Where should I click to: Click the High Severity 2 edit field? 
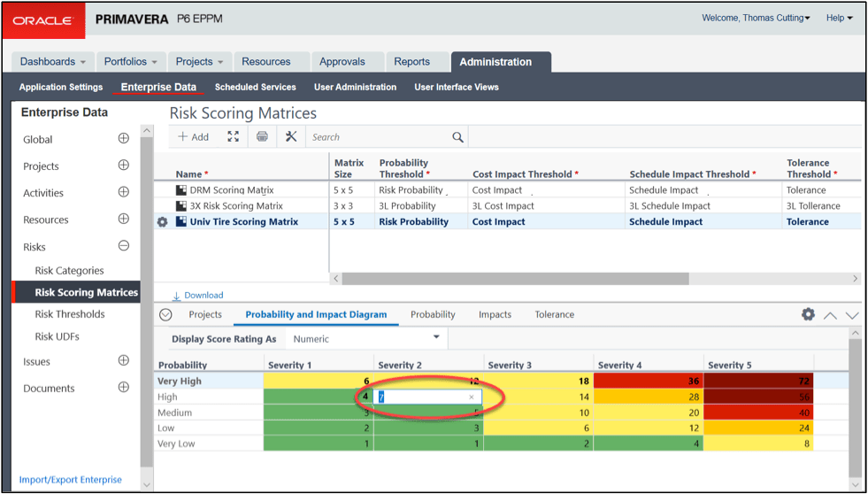pyautogui.click(x=428, y=398)
